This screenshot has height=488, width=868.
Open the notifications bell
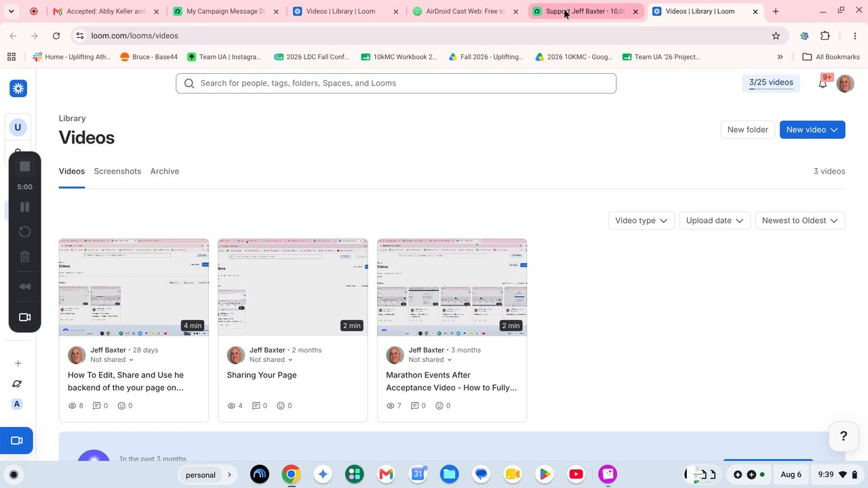click(823, 83)
